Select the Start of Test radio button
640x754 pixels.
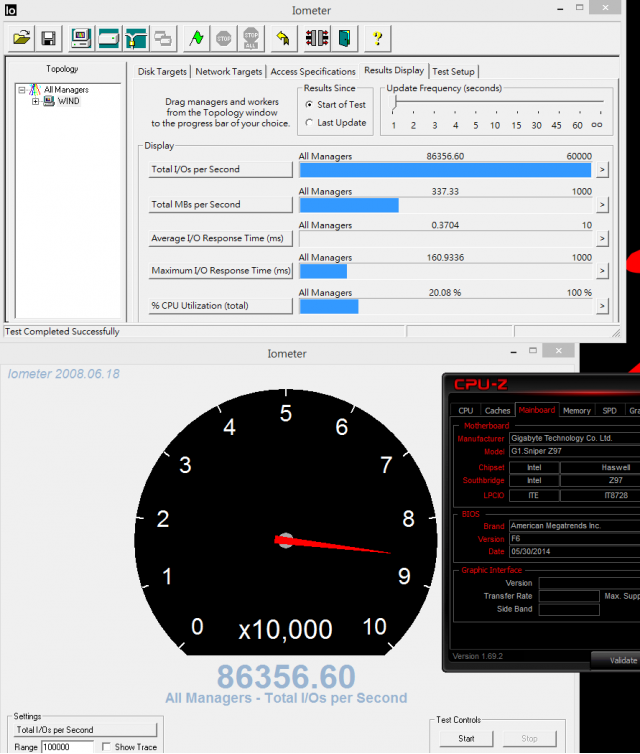click(x=310, y=104)
